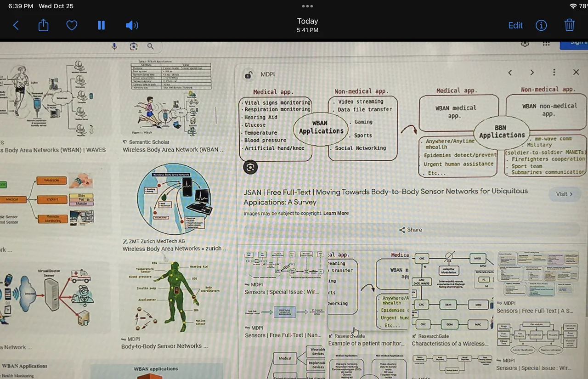Open Edit for this video
The image size is (588, 379).
pos(515,25)
